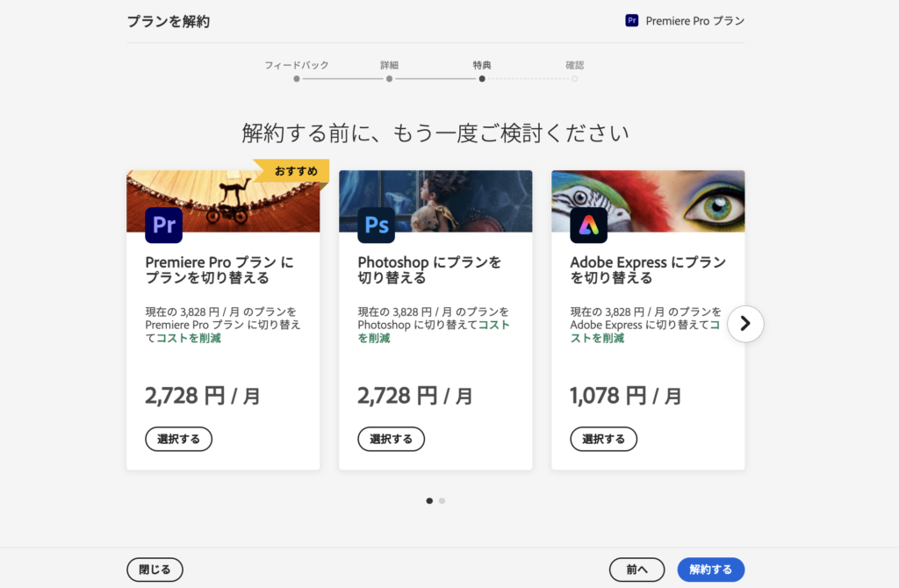
Task: Click the Photoshop にプランを切り替える title
Action: (x=429, y=270)
